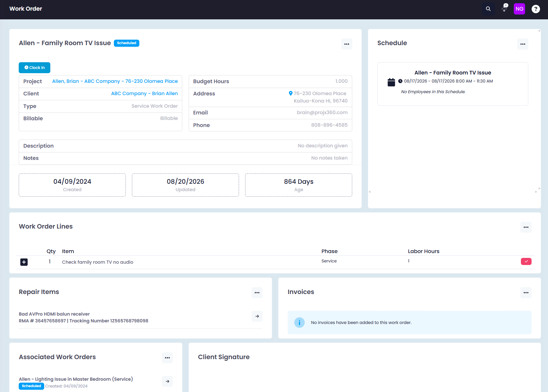This screenshot has height=392, width=548.
Task: Click the Work Order page title
Action: (x=26, y=9)
